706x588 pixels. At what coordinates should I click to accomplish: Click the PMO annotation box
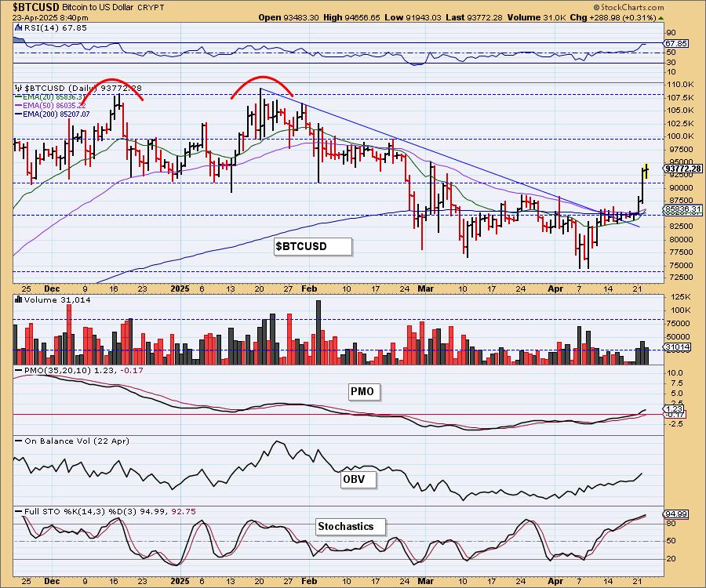[x=362, y=392]
